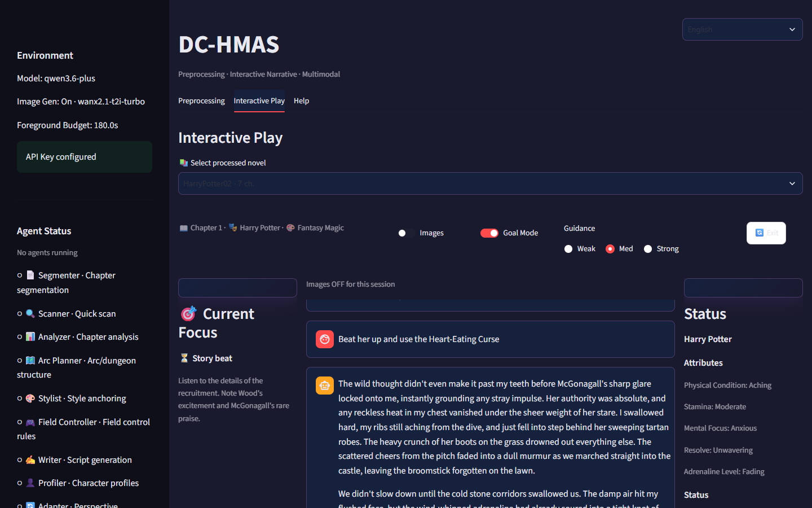Click the Scanner magnifier icon

pos(30,313)
